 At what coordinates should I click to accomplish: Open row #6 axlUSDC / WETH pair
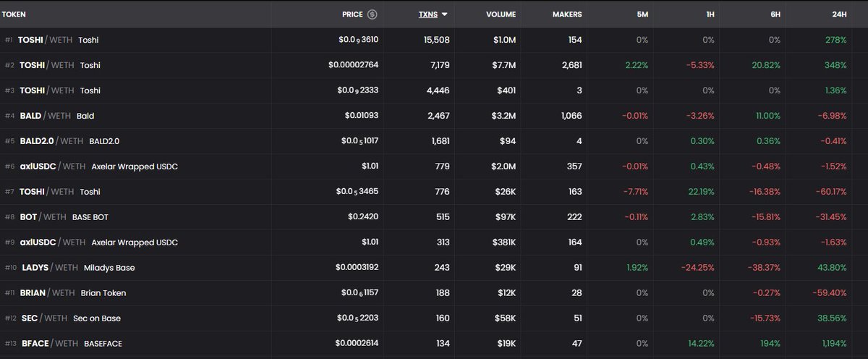click(x=434, y=166)
